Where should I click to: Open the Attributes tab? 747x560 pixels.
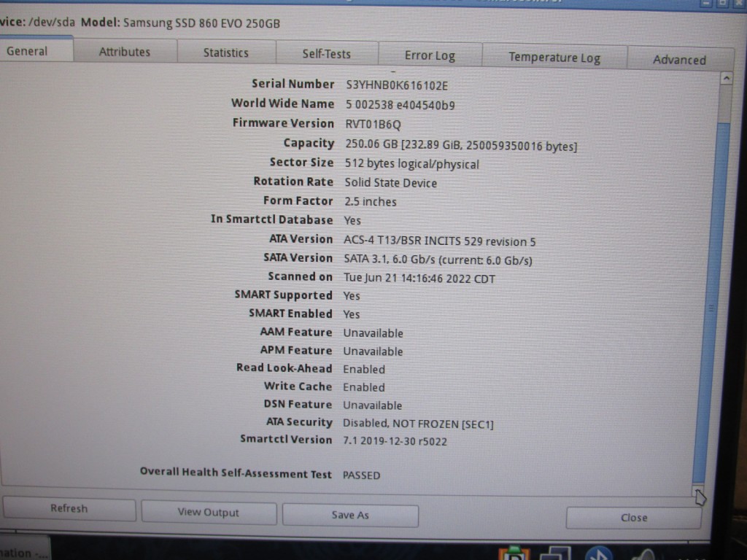tap(125, 52)
